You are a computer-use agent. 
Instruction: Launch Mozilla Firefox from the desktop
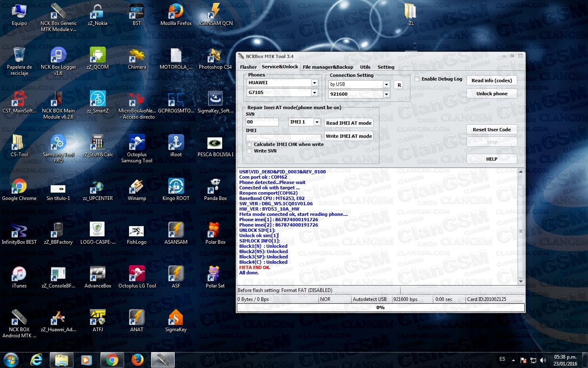click(x=176, y=15)
